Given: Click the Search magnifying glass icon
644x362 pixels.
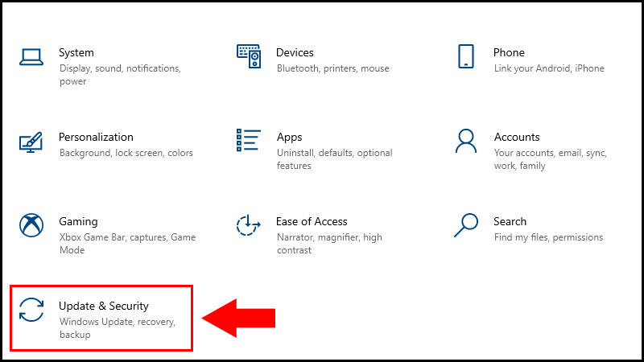Looking at the screenshot, I should (466, 225).
